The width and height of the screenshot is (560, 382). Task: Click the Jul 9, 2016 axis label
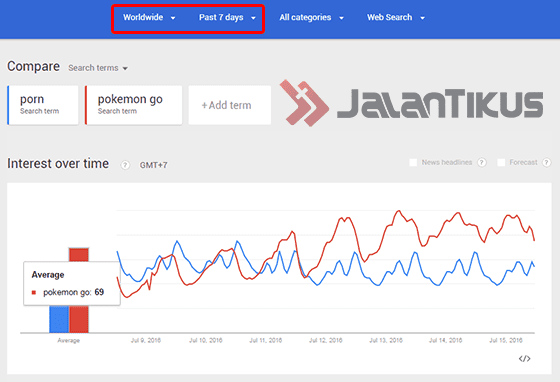(146, 340)
